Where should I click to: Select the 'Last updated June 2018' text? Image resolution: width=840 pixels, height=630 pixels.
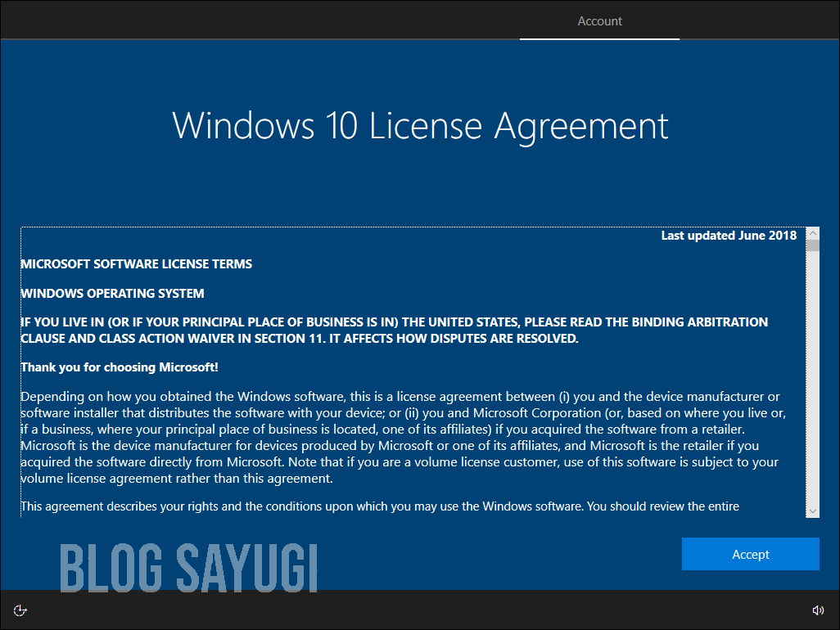[728, 235]
